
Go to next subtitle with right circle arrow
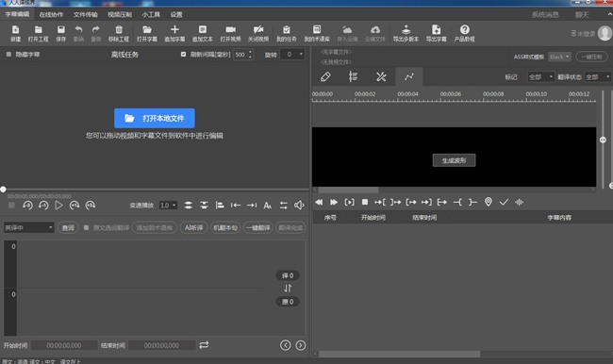(x=300, y=345)
